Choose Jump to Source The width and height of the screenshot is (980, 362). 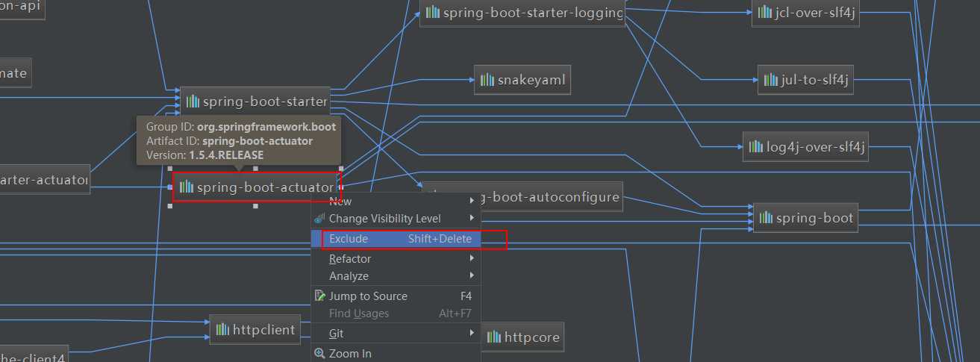(396, 296)
